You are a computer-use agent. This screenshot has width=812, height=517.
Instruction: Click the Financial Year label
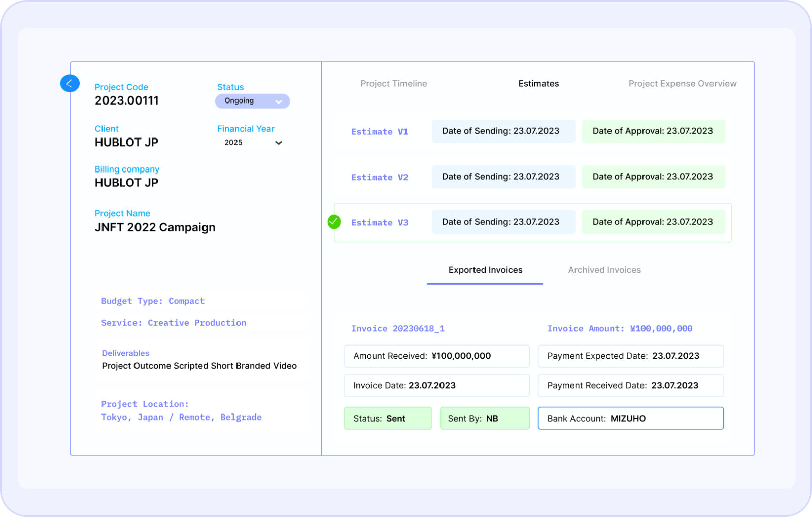246,129
